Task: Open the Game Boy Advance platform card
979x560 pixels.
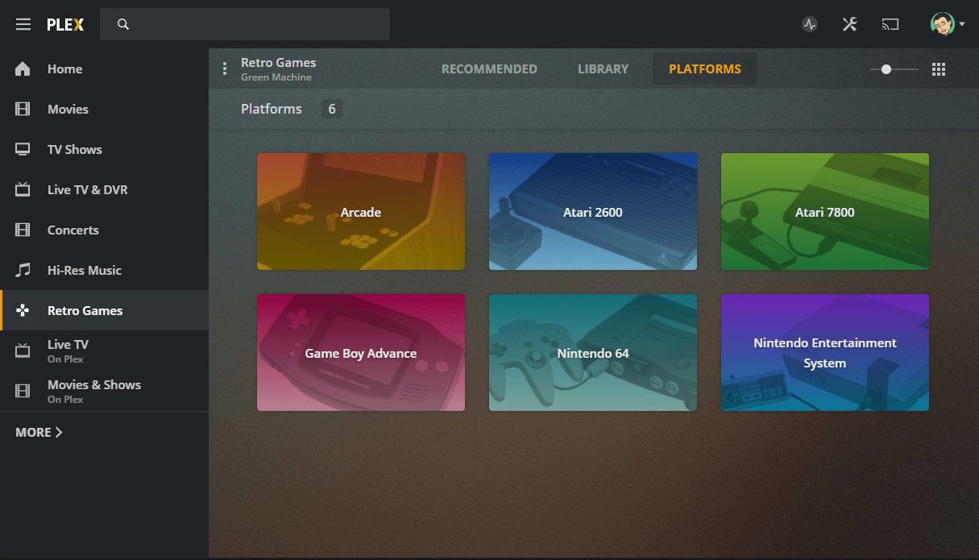Action: tap(361, 353)
